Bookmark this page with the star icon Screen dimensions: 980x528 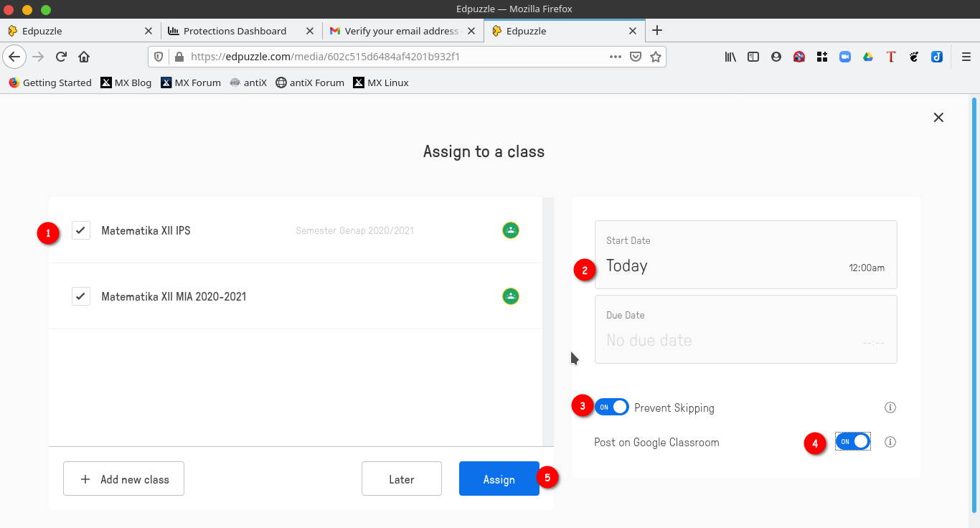pyautogui.click(x=655, y=57)
